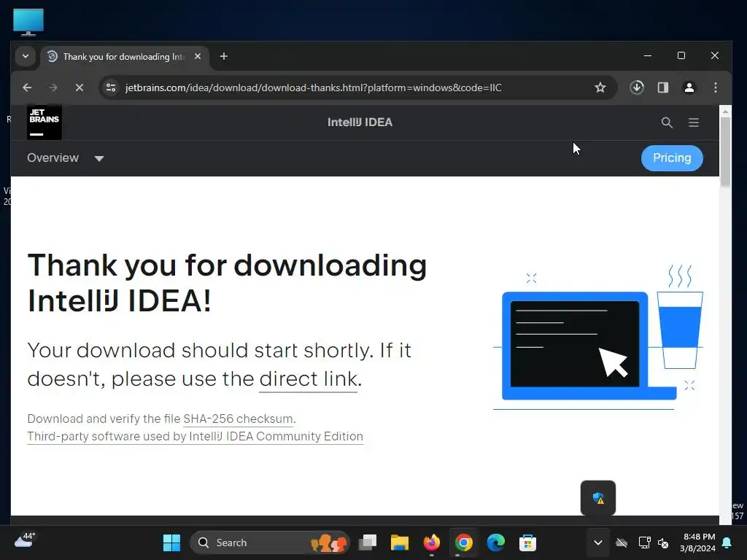Click the muted volume tray icon
This screenshot has height=560, width=747.
662,542
